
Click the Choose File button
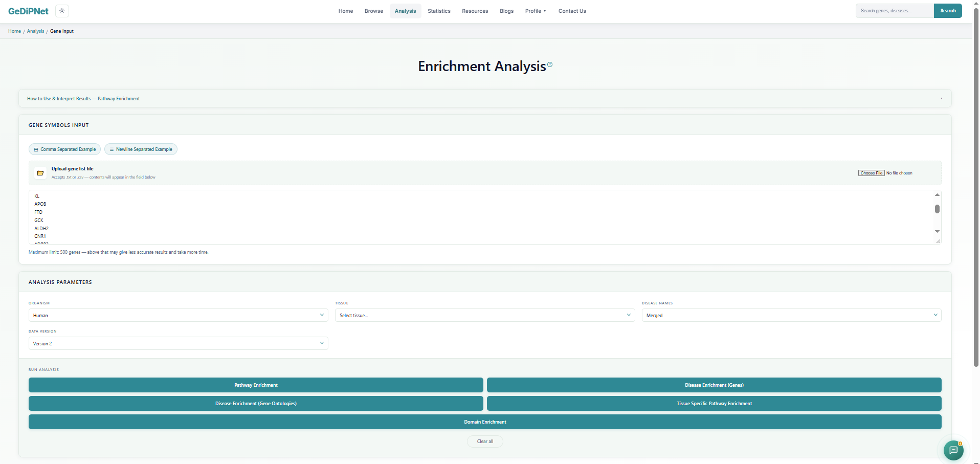(x=871, y=173)
